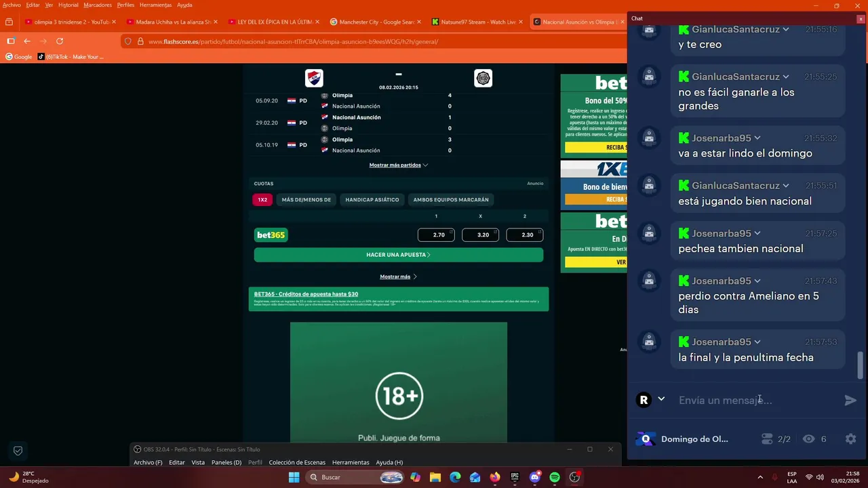868x488 pixels.
Task: Open the Windows Start menu
Action: click(294, 477)
